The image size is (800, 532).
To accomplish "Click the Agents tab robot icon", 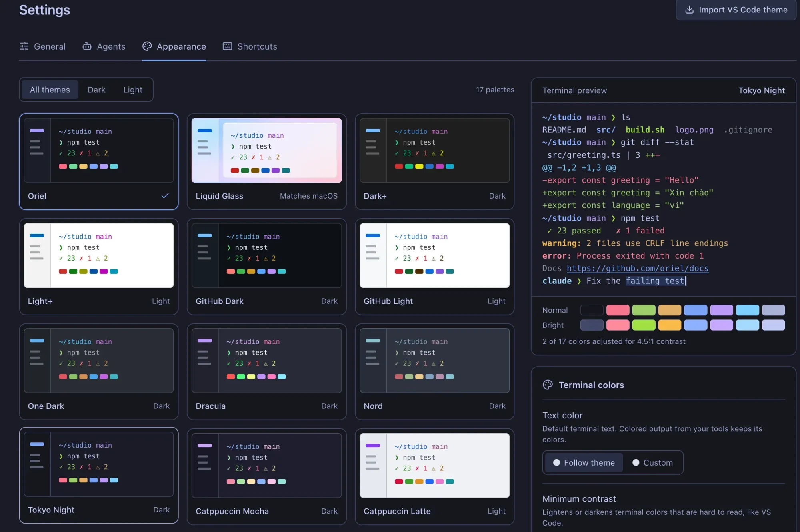I will click(x=87, y=46).
